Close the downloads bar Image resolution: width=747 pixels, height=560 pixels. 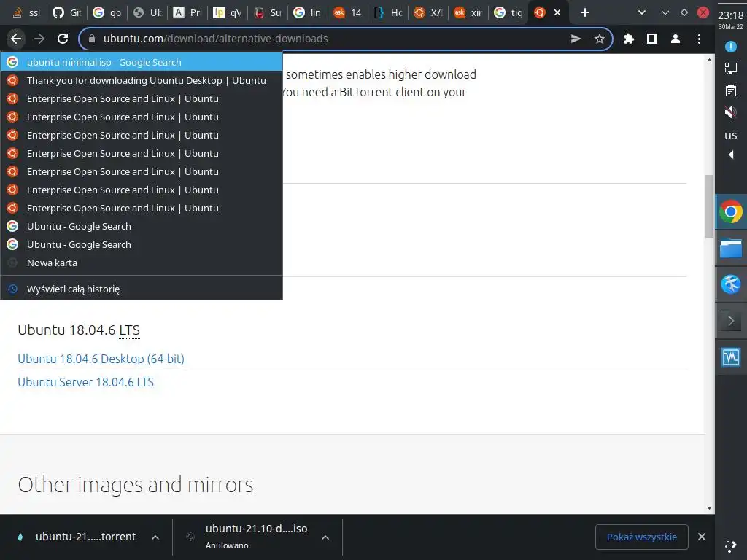click(702, 537)
